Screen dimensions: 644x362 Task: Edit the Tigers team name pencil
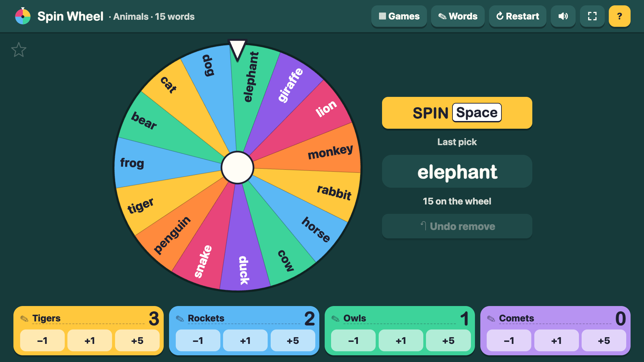tap(24, 318)
